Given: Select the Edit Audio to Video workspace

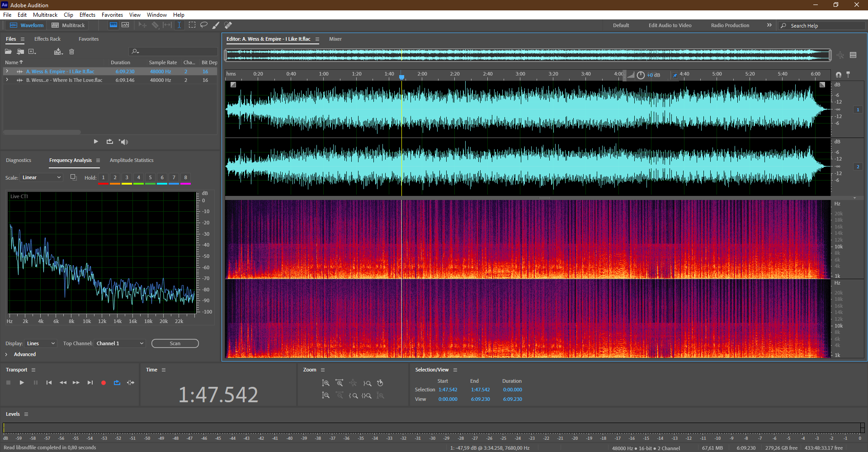Looking at the screenshot, I should click(670, 25).
